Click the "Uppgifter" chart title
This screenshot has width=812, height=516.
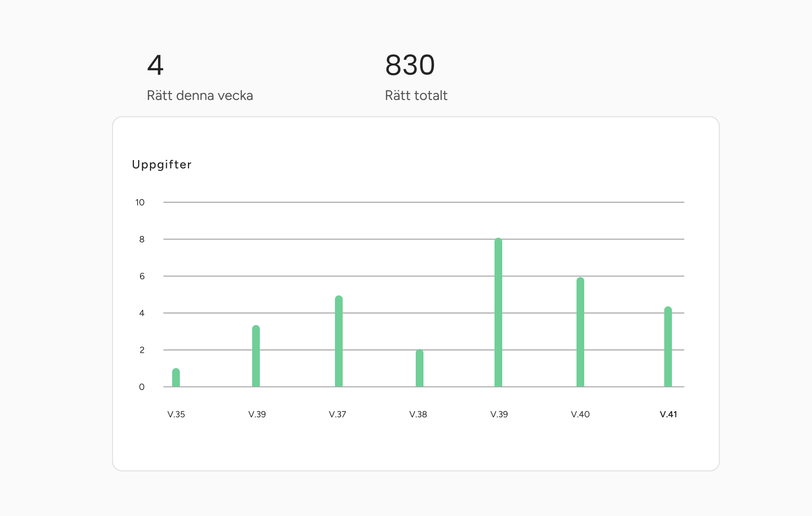(x=162, y=165)
